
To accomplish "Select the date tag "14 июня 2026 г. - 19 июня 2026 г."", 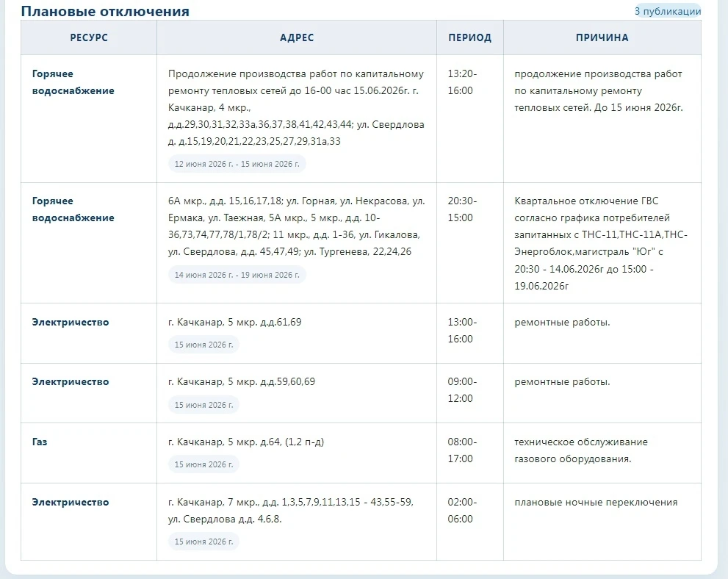I will [x=237, y=275].
